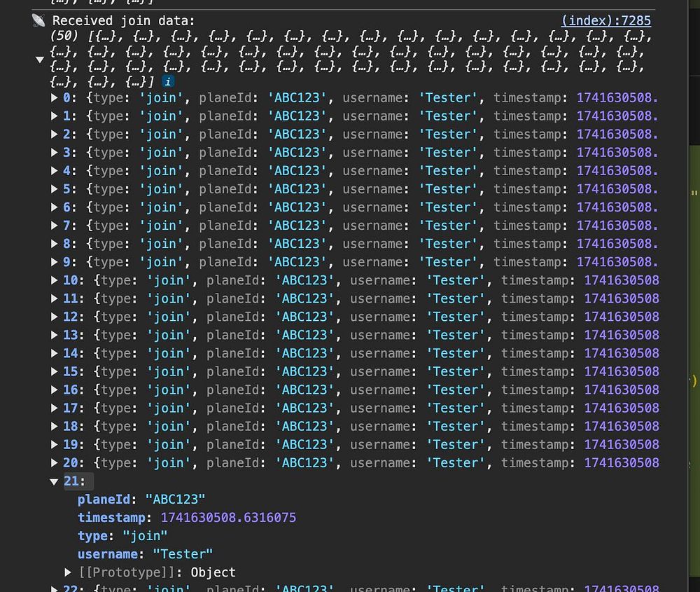Click the type "join" property in item 21
This screenshot has width=700, height=592.
coord(122,536)
